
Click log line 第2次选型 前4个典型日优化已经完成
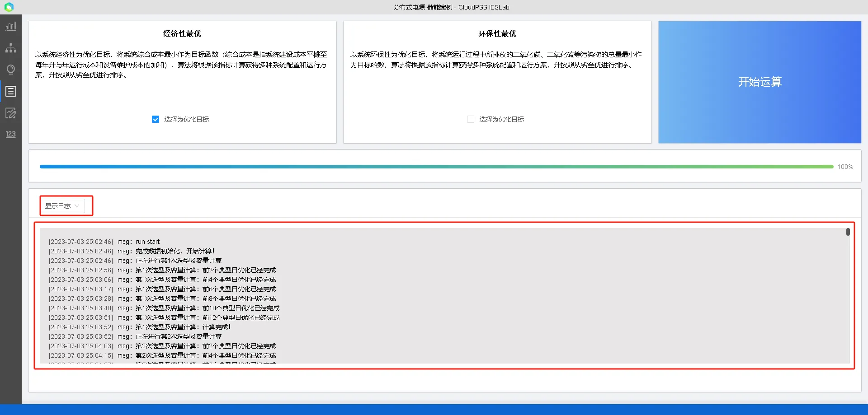point(162,355)
